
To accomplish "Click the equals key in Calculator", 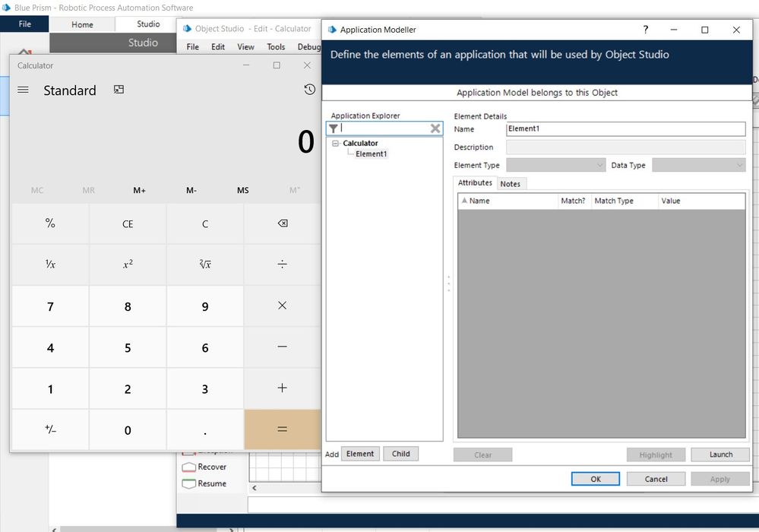I will tap(282, 429).
